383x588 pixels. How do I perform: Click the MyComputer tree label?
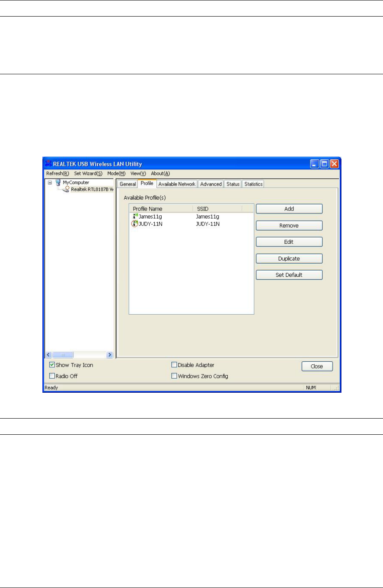click(x=76, y=183)
